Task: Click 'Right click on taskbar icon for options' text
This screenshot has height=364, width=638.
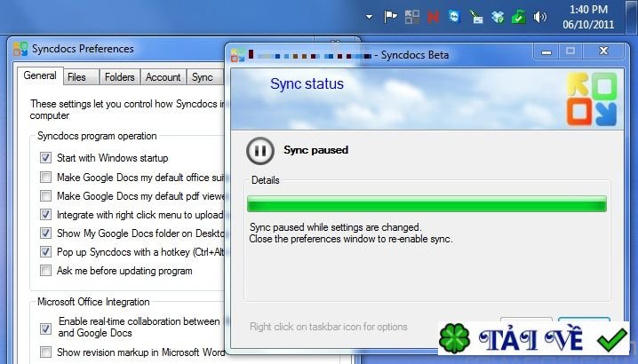Action: point(329,327)
